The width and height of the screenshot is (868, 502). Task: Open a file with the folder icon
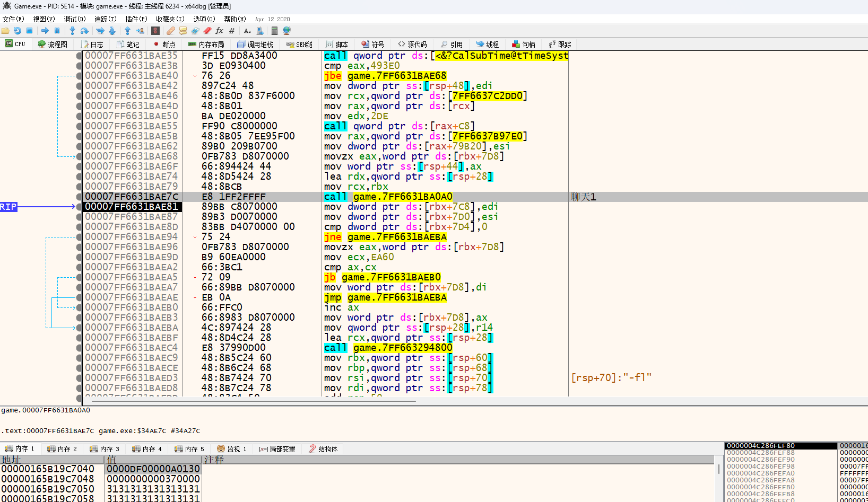[5, 31]
